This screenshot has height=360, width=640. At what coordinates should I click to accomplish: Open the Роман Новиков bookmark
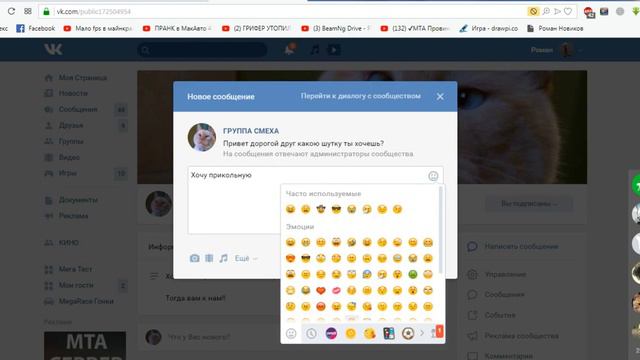[556, 29]
